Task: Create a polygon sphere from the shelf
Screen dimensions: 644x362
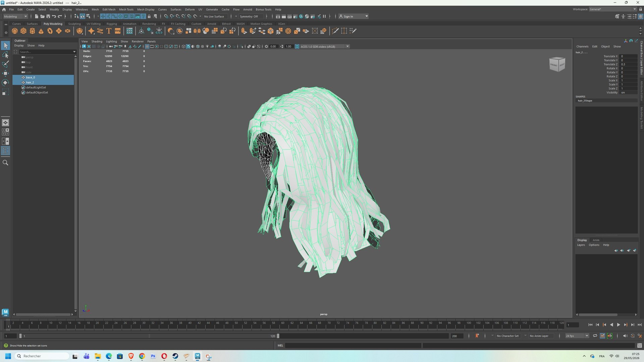Action: [x=15, y=31]
